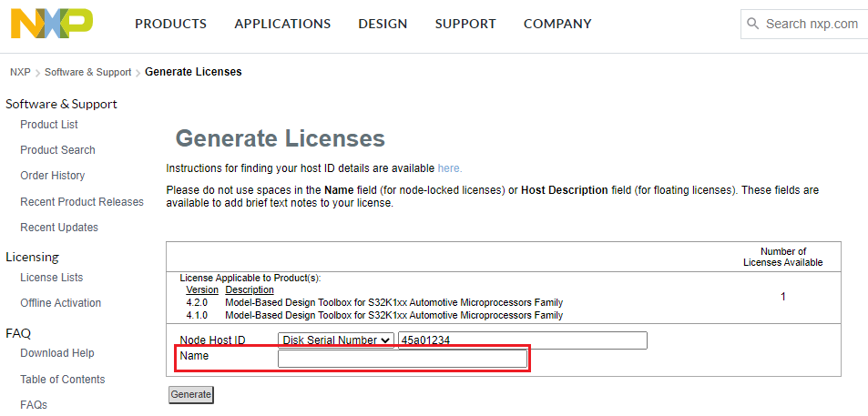Go to Offline Activation
868x416 pixels.
pos(61,303)
